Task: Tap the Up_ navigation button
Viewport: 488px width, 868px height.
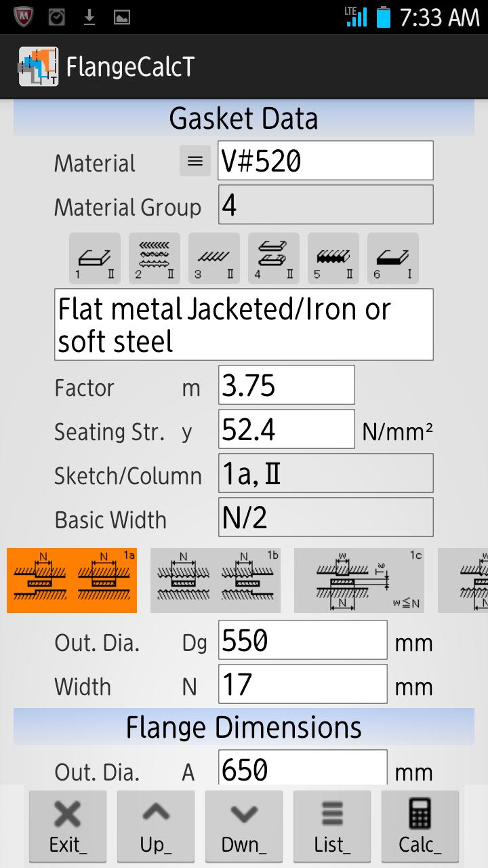Action: (x=156, y=826)
